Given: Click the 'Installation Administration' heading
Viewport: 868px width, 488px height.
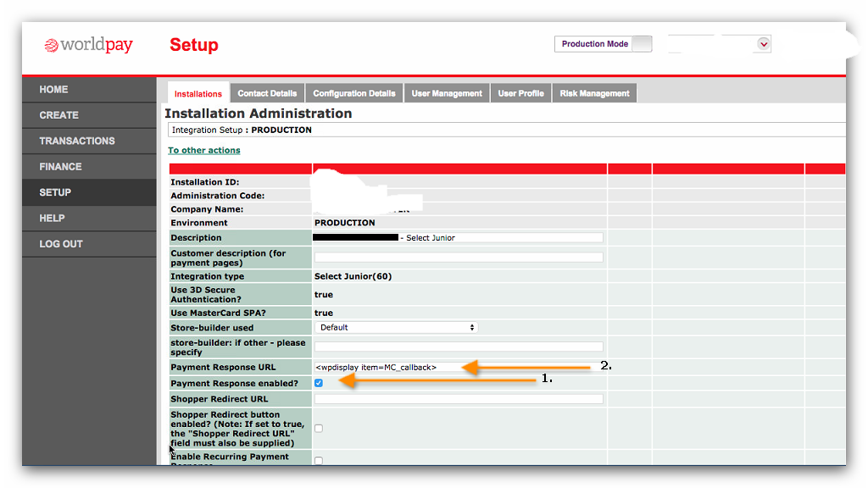Looking at the screenshot, I should click(259, 114).
